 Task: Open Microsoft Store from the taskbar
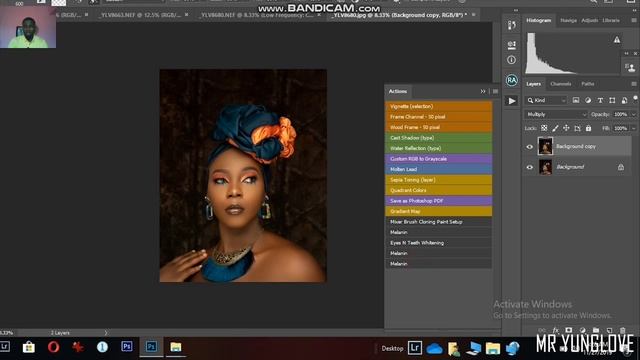coord(29,347)
